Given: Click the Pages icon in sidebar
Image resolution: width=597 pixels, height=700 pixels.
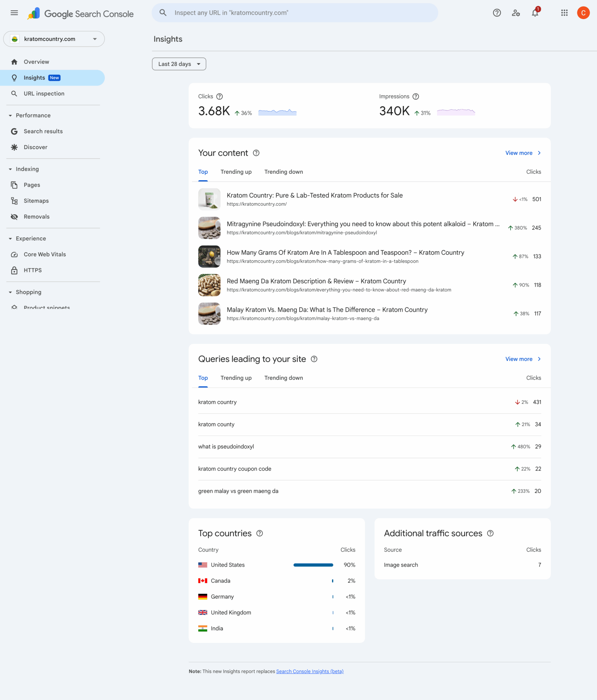Looking at the screenshot, I should (14, 185).
